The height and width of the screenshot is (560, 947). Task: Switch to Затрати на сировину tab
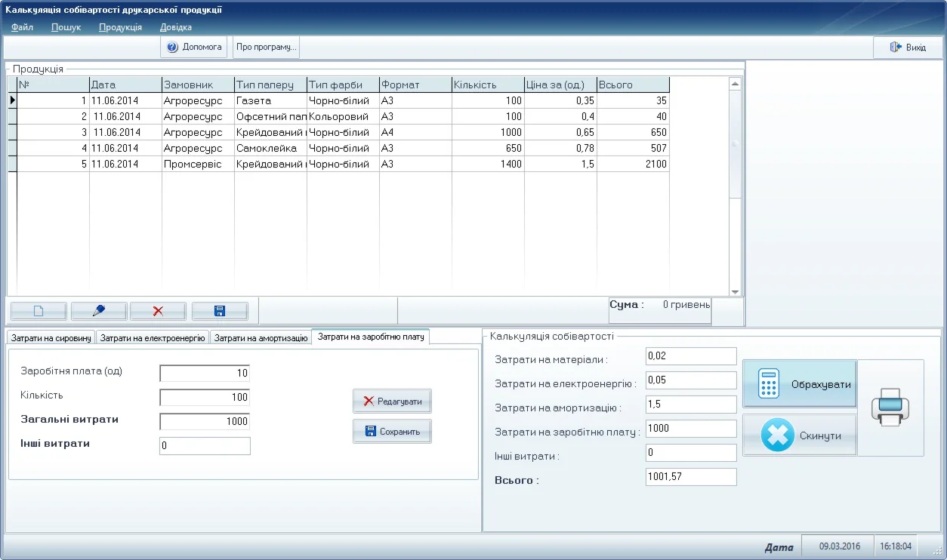(x=51, y=338)
